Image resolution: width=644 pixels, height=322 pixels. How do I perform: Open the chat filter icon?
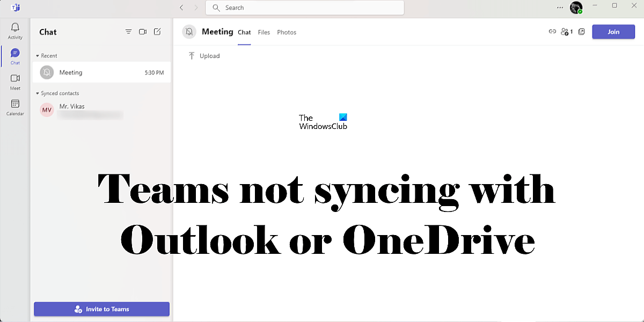pyautogui.click(x=128, y=32)
